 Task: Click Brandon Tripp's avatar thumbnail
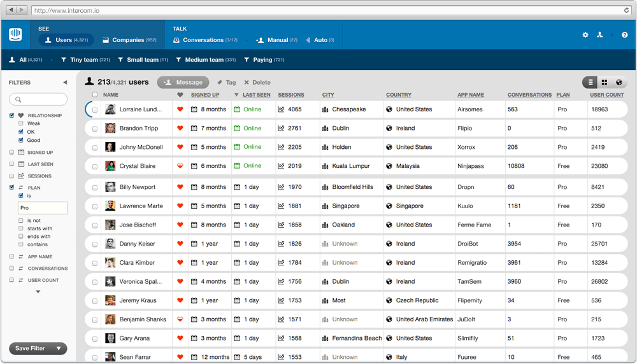(x=110, y=129)
